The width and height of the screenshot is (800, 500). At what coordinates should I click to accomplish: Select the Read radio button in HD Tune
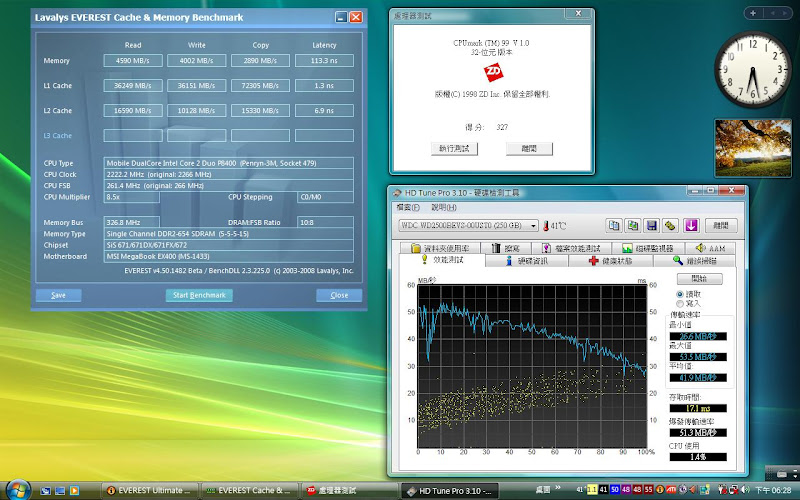point(680,294)
